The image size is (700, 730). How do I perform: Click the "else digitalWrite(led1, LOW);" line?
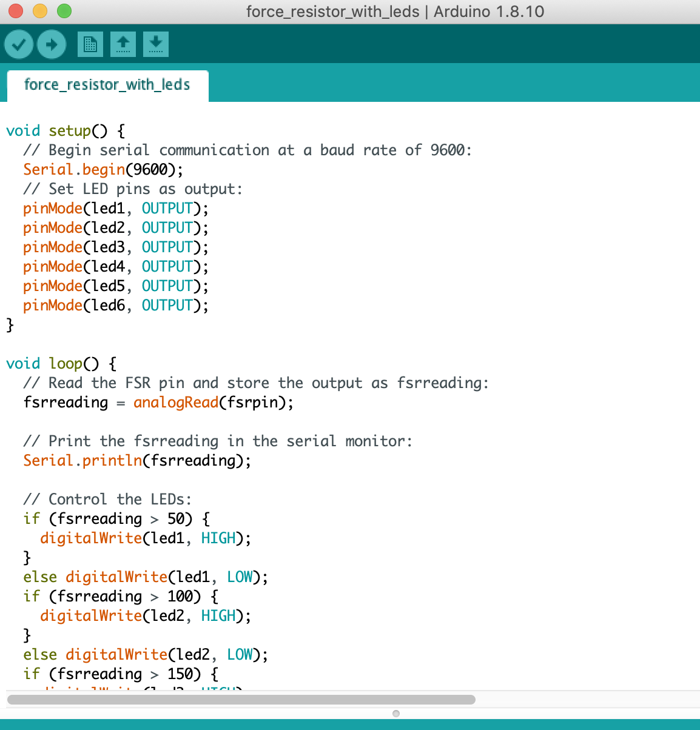[146, 577]
